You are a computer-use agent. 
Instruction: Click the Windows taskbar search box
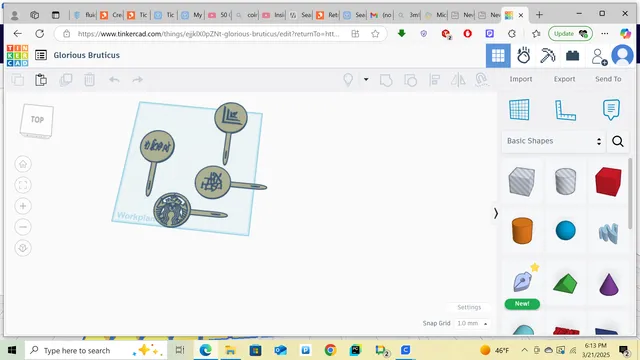click(x=96, y=350)
